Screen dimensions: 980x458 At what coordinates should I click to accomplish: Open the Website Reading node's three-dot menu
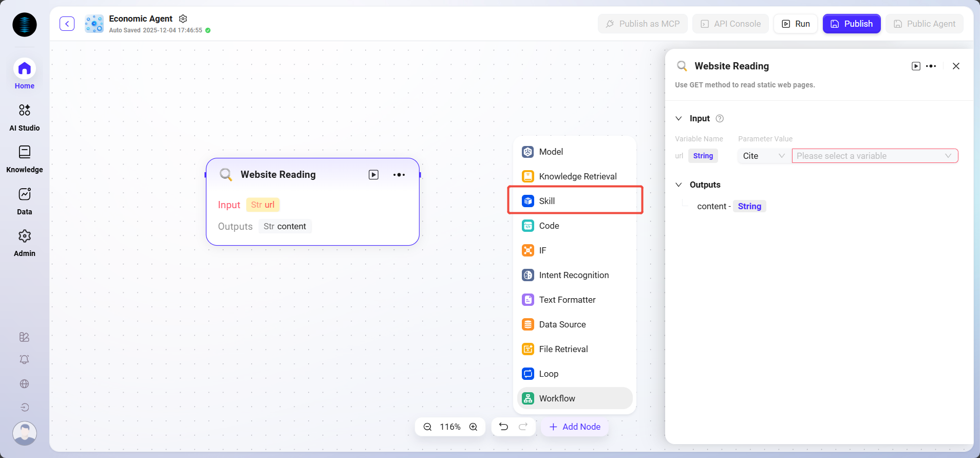pos(399,175)
